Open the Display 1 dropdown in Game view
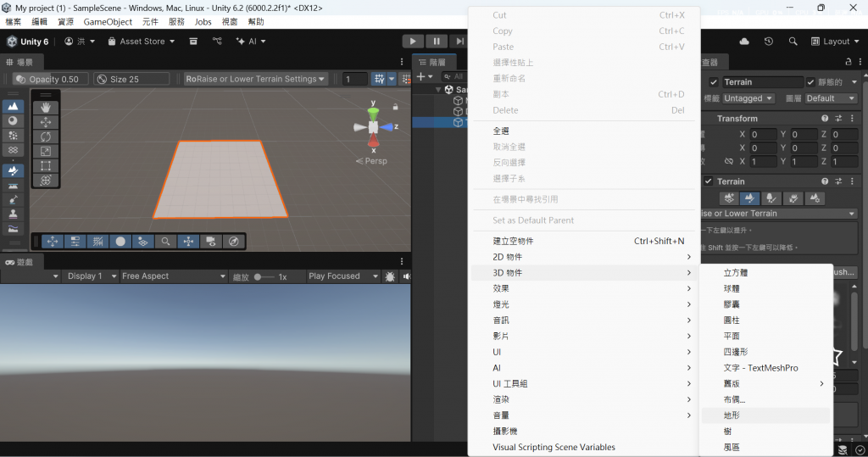868x457 pixels. [90, 276]
